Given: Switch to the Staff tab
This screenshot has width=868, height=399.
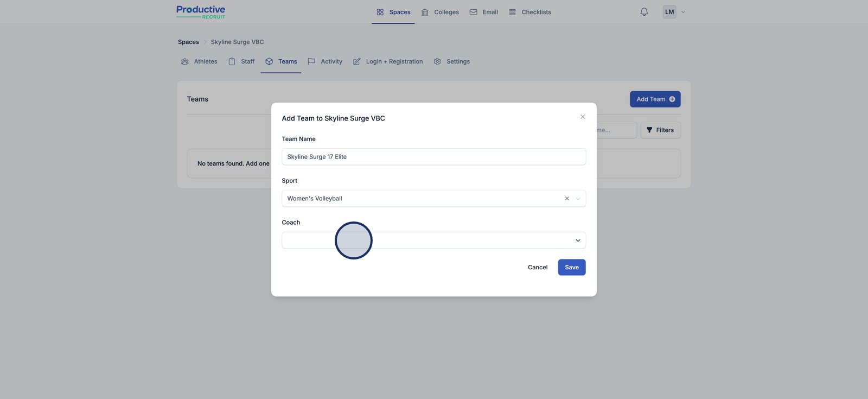Looking at the screenshot, I should click(x=241, y=62).
